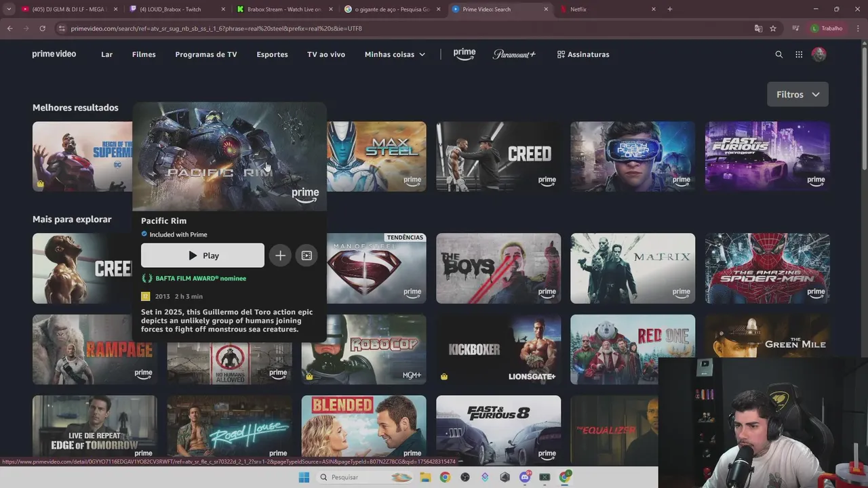The height and width of the screenshot is (488, 868).
Task: Go to Lar in the navigation
Action: (106, 54)
